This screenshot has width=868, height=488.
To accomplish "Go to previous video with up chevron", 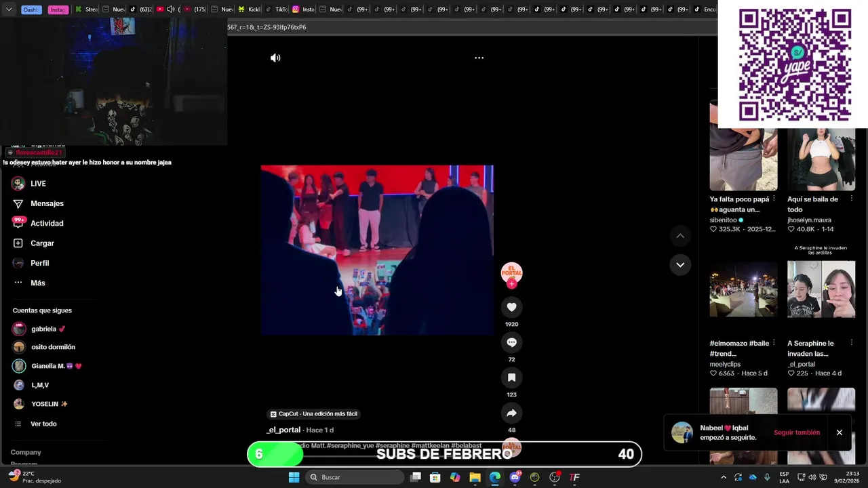I will coord(680,236).
